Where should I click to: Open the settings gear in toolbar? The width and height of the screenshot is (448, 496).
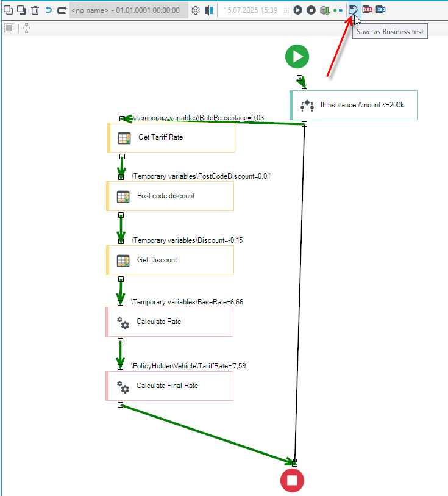coord(196,10)
